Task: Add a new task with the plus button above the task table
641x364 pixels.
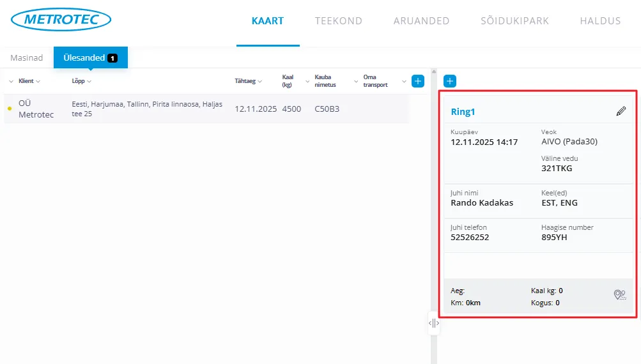Action: (x=418, y=81)
